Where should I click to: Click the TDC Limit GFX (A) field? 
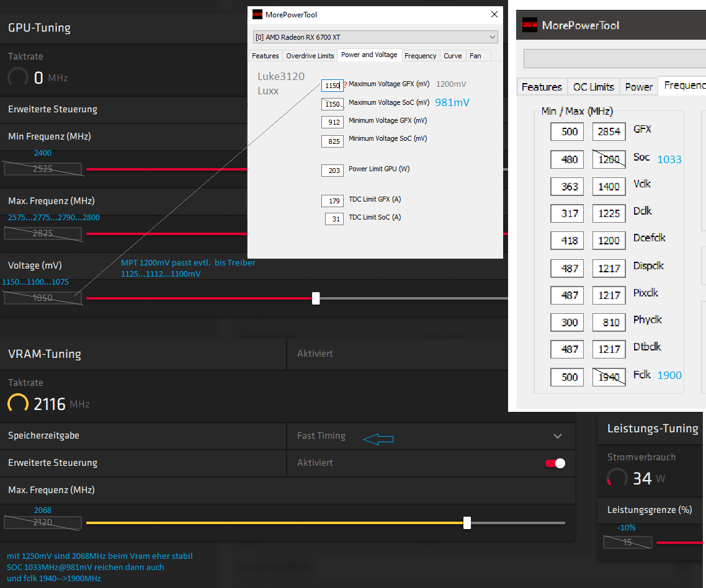[x=333, y=201]
